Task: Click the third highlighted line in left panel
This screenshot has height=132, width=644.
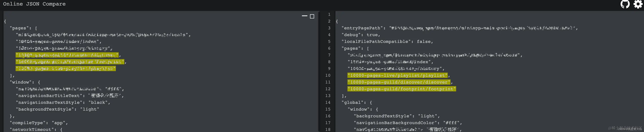Action: [66, 69]
